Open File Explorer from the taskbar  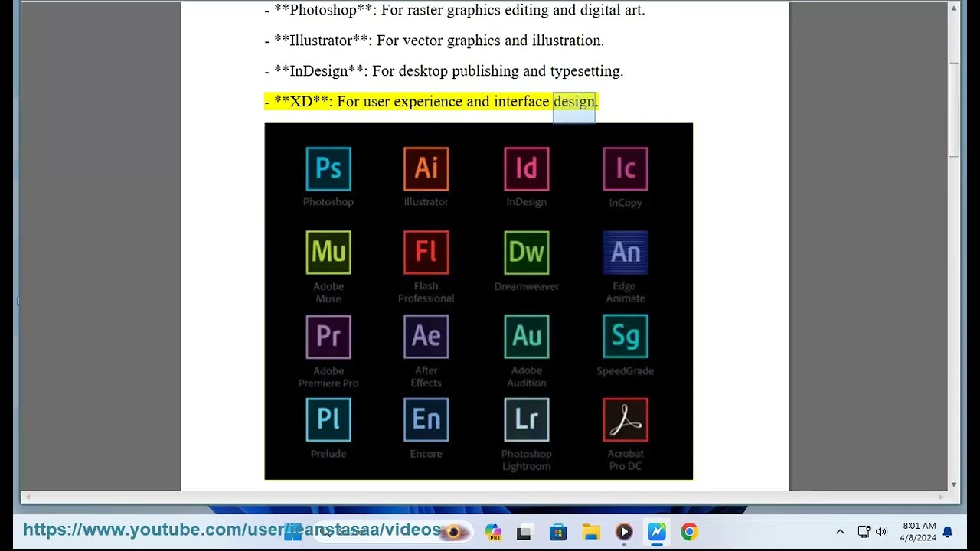click(591, 532)
